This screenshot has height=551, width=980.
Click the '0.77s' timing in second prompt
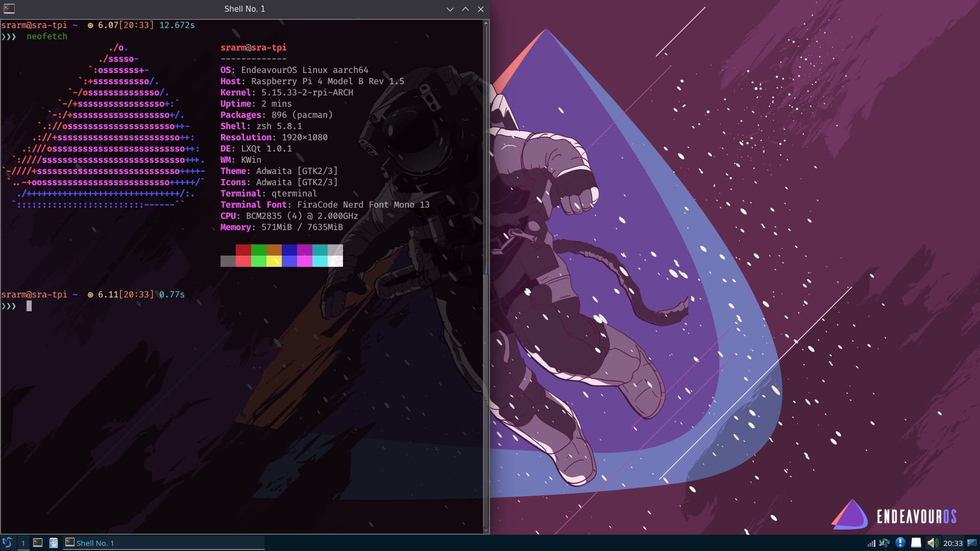[x=172, y=294]
